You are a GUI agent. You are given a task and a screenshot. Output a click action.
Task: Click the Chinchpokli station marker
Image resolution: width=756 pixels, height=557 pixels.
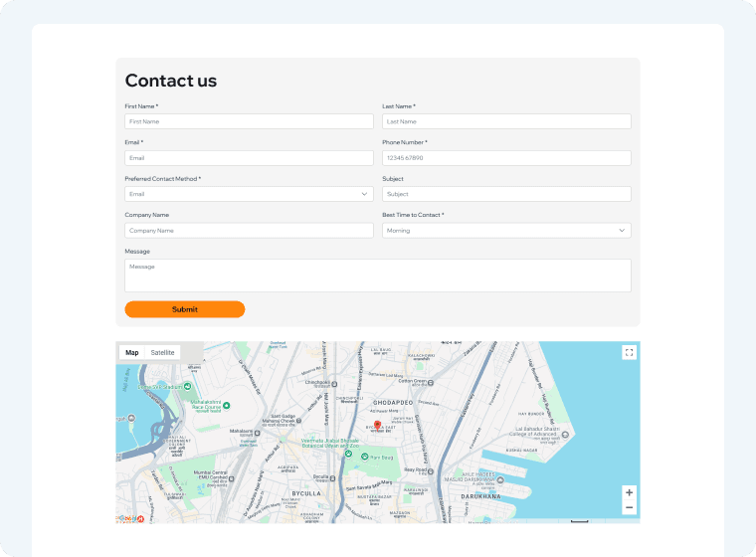click(334, 384)
